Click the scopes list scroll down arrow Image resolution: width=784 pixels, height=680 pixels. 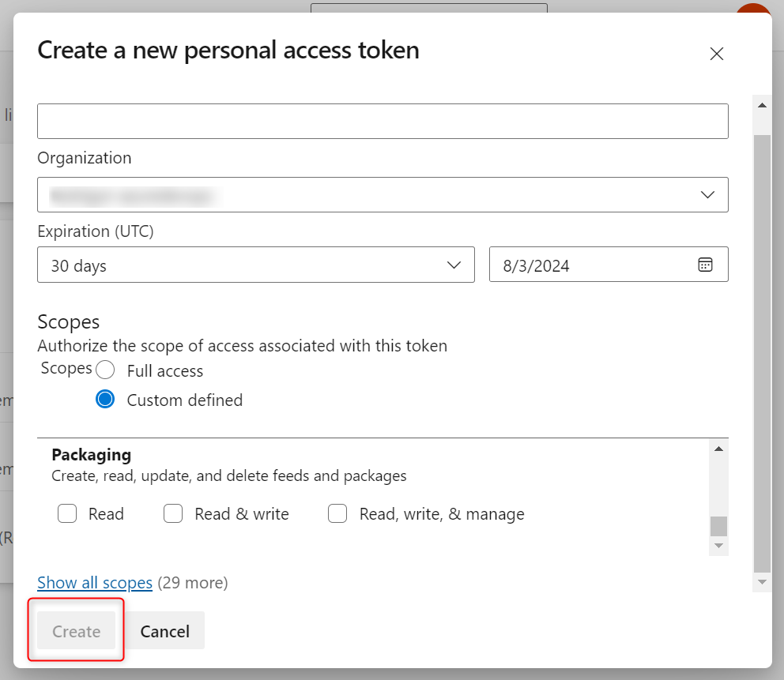[x=718, y=546]
